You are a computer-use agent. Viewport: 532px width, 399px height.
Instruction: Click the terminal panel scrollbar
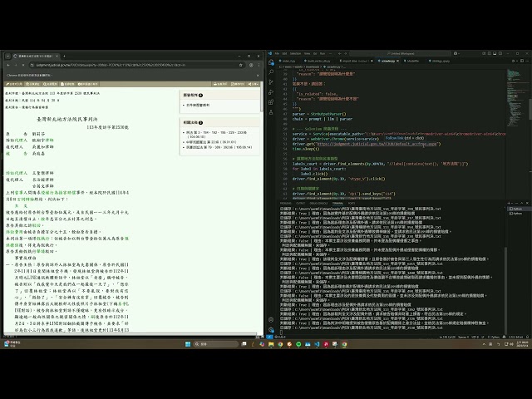[x=505, y=290]
